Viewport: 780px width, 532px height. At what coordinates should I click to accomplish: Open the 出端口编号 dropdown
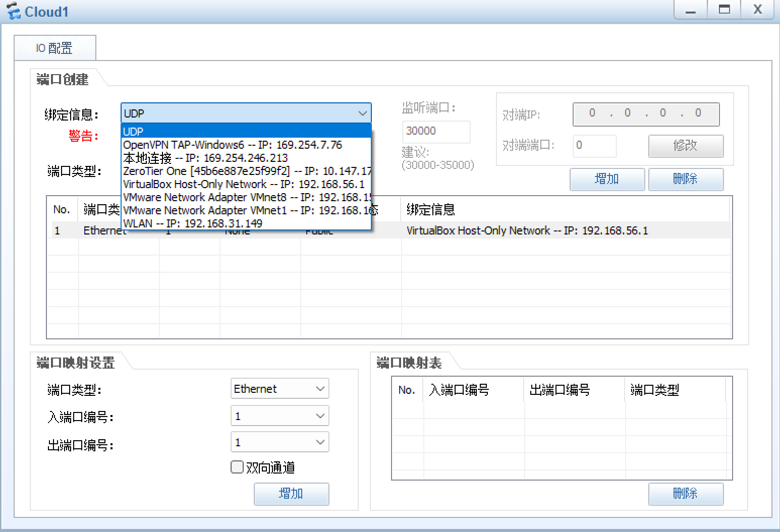(x=280, y=442)
